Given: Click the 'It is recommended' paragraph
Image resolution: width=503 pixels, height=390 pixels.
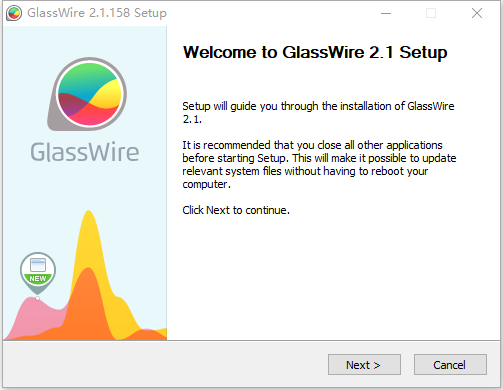Looking at the screenshot, I should pos(319,164).
